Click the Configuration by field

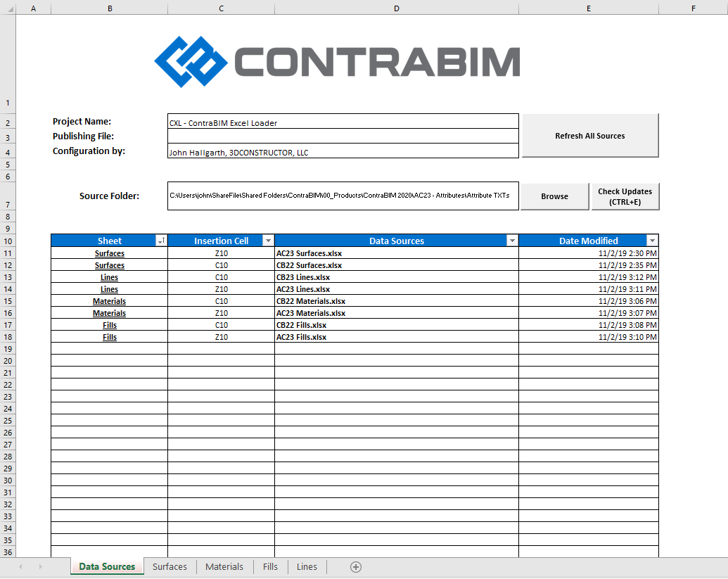pyautogui.click(x=343, y=151)
